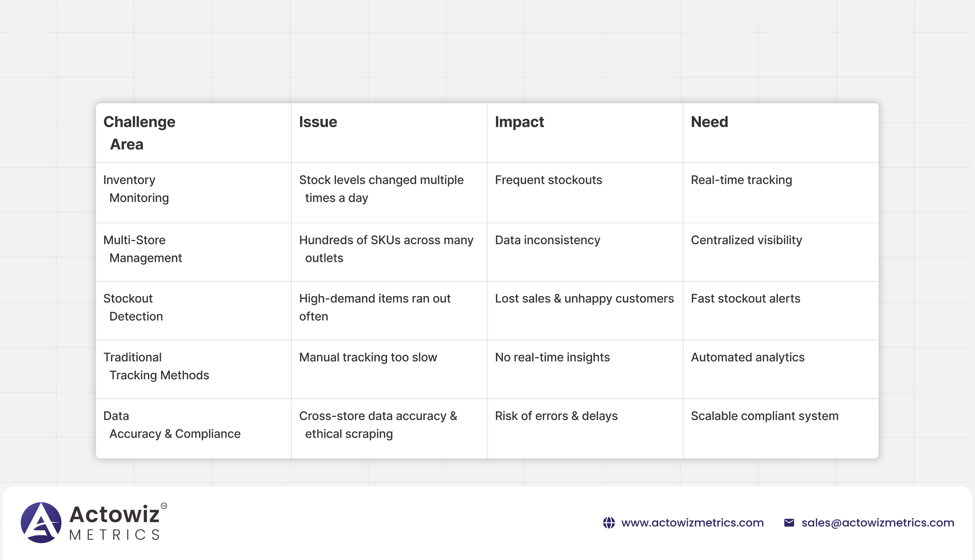Select the globe icon beside the website URL

click(609, 523)
